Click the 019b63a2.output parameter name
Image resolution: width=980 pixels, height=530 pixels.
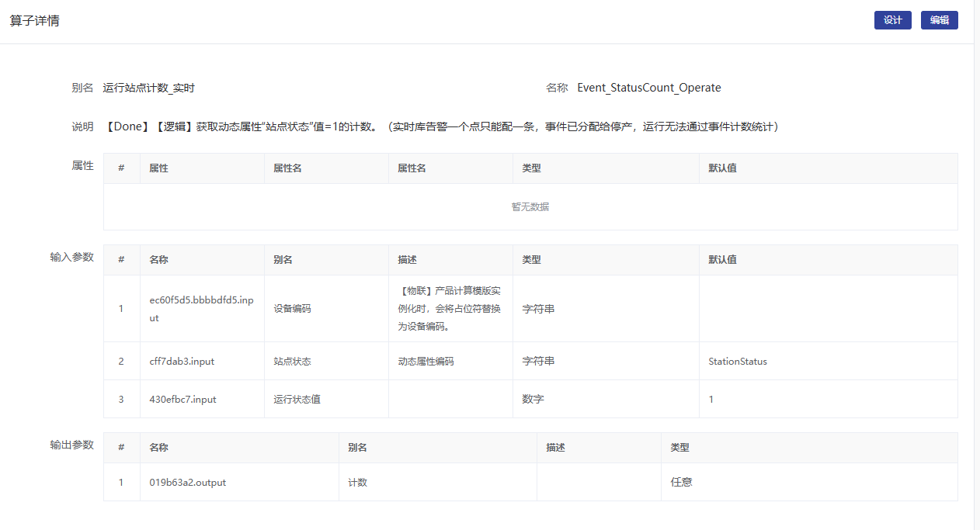point(187,483)
